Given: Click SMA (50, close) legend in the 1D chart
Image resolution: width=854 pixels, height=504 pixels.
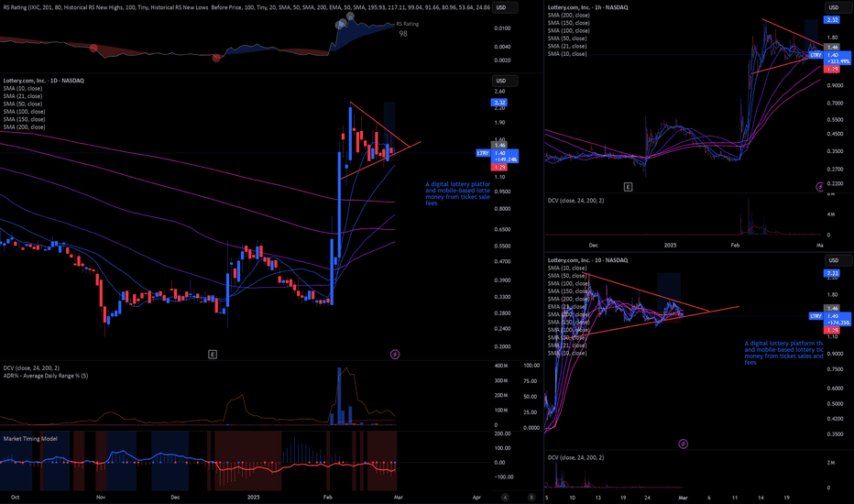Looking at the screenshot, I should [x=22, y=104].
